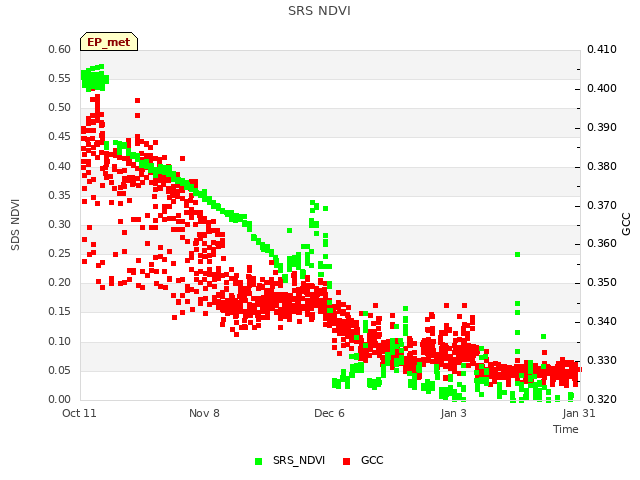Viewport: 640px width, 480px height.
Task: Click the isolated green point near 0.25 in late January
Action: pos(518,254)
